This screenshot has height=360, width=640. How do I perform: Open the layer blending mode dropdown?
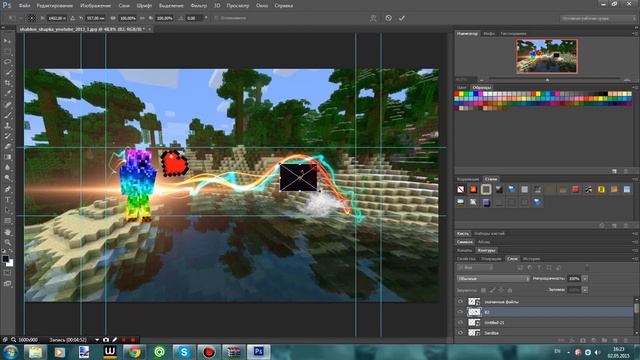click(x=493, y=278)
